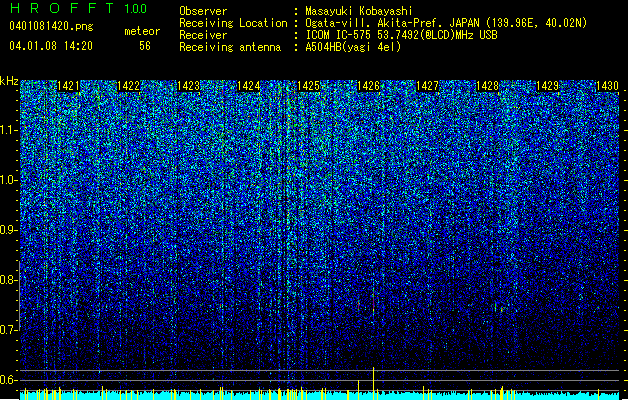This screenshot has height=400, width=629.
Task: Select the A504HB(yagi 4el) antenna text
Action: (353, 47)
